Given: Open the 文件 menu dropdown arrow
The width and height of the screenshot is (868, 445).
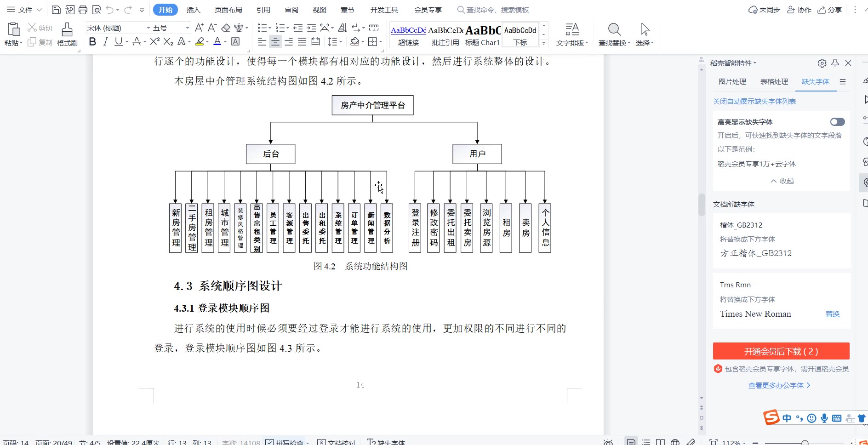Looking at the screenshot, I should 39,10.
